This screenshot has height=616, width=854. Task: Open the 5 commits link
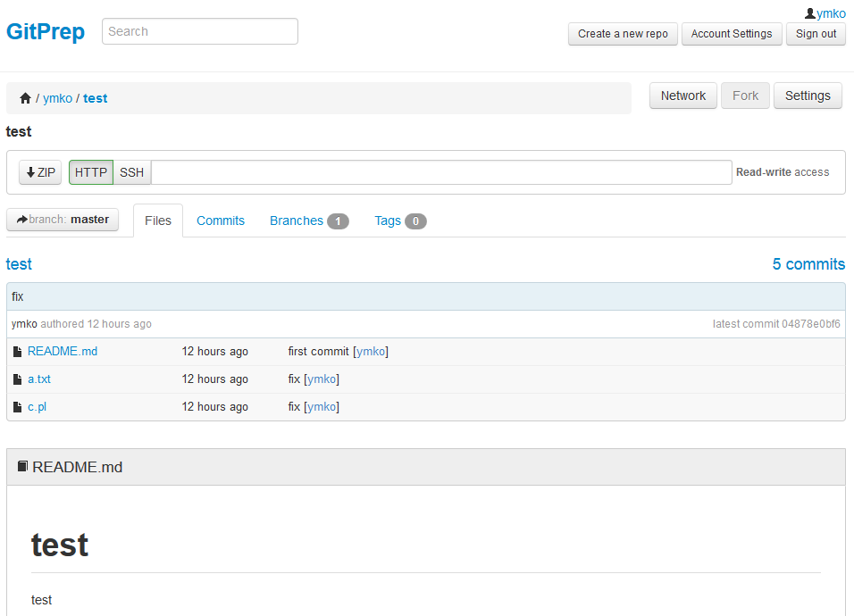coord(808,263)
